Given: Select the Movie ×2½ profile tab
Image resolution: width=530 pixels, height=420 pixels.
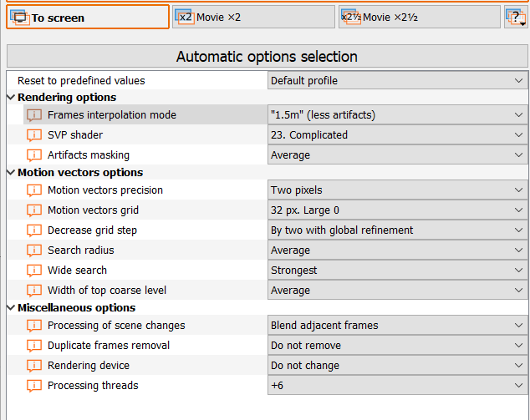Looking at the screenshot, I should tap(419, 18).
